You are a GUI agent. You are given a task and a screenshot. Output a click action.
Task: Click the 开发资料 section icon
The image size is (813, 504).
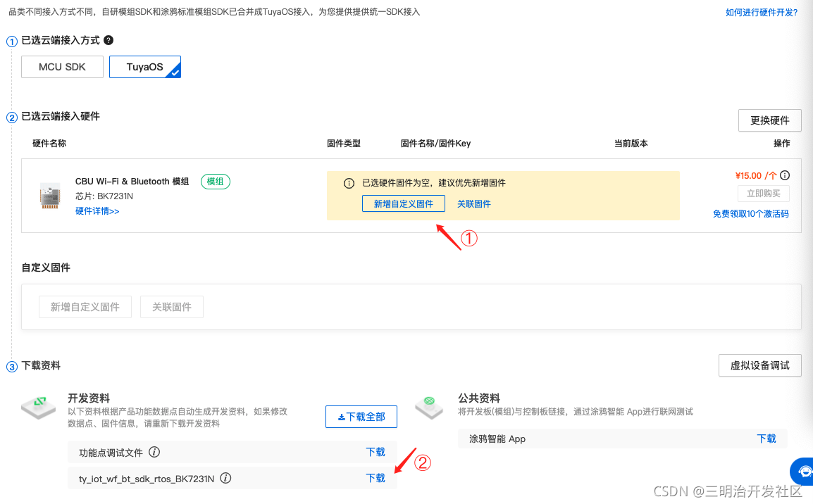coord(38,407)
